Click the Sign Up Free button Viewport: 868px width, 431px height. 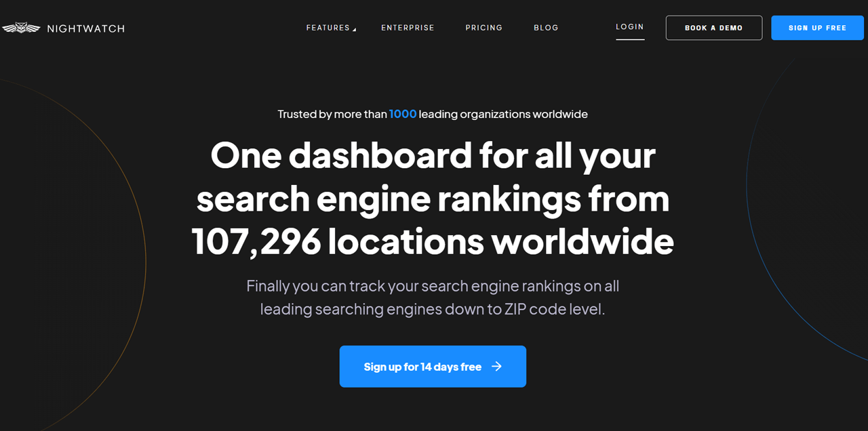pyautogui.click(x=817, y=28)
